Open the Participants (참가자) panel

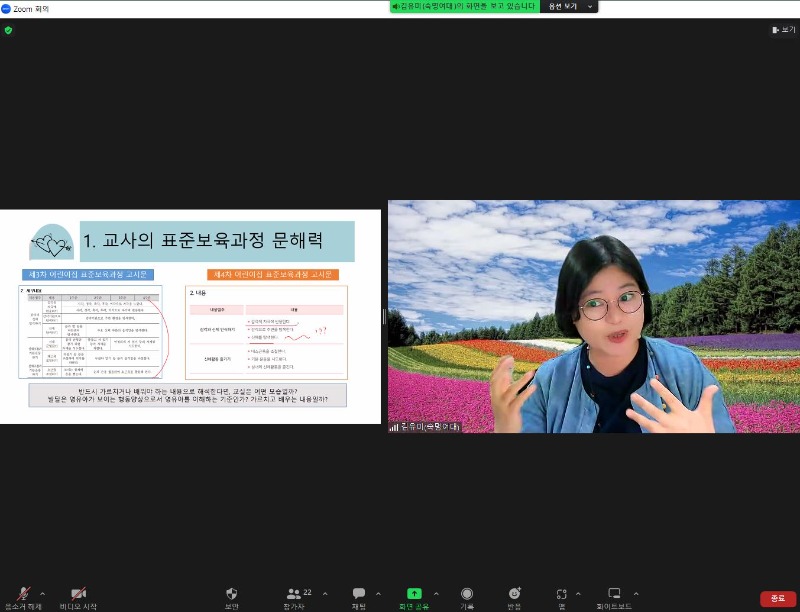point(294,594)
